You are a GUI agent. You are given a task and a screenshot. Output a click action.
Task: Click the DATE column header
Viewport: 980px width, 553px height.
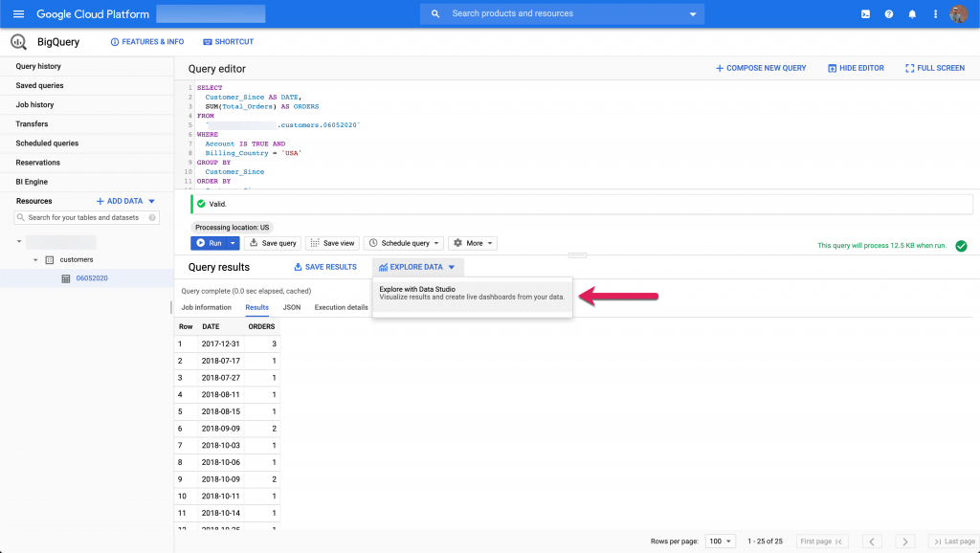(x=211, y=327)
